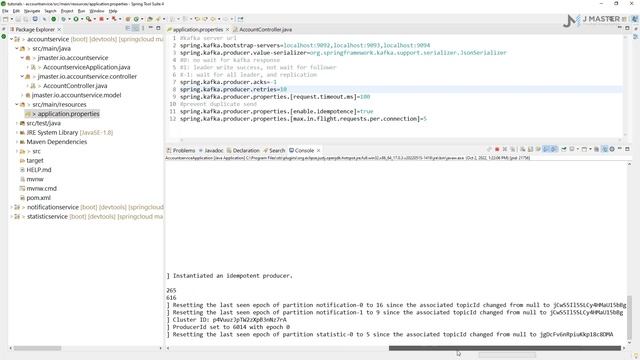
Task: Click Package Explorer horizontal scrollbar thumb
Action: coord(37,348)
